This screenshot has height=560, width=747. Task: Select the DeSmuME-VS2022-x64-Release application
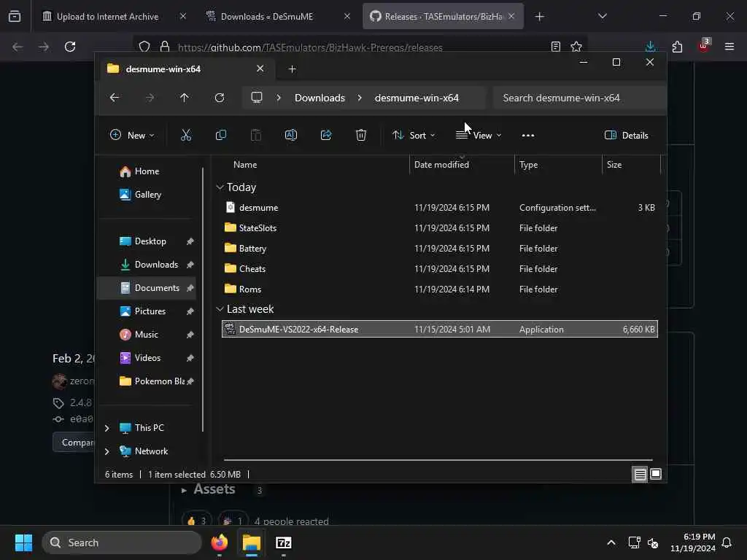(x=440, y=329)
